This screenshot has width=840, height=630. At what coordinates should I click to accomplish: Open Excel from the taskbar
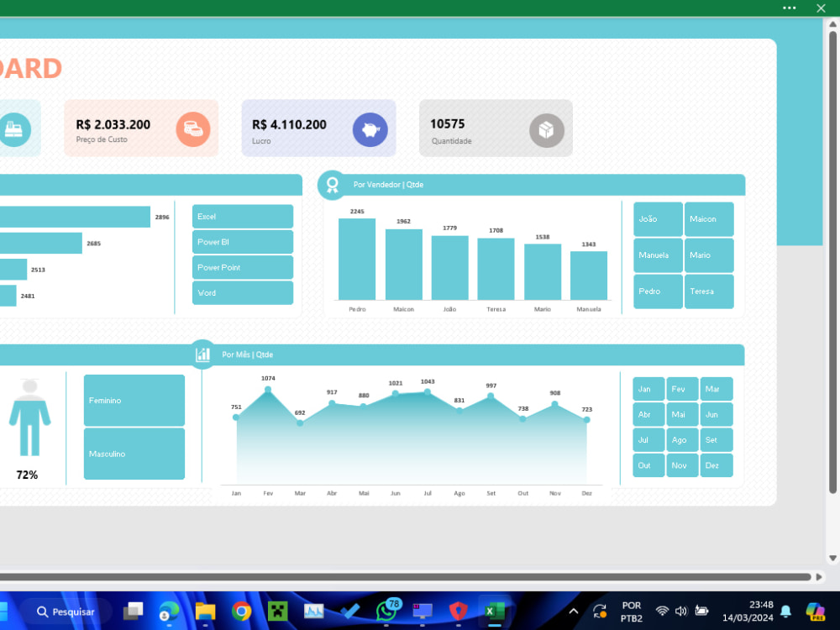(494, 612)
